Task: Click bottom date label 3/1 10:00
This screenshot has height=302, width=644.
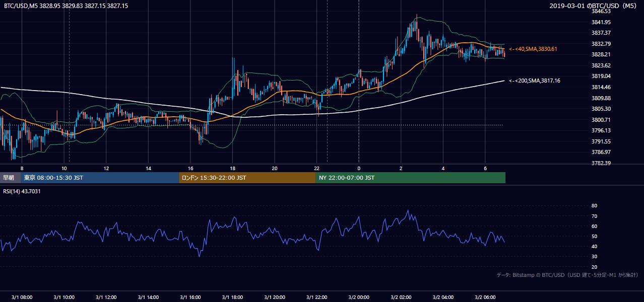Action: pos(64,297)
